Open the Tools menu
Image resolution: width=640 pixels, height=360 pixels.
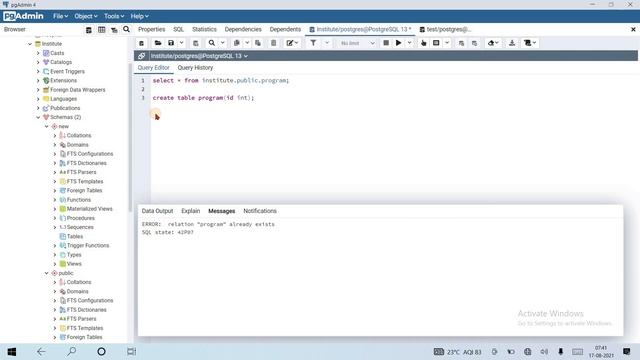pyautogui.click(x=114, y=16)
